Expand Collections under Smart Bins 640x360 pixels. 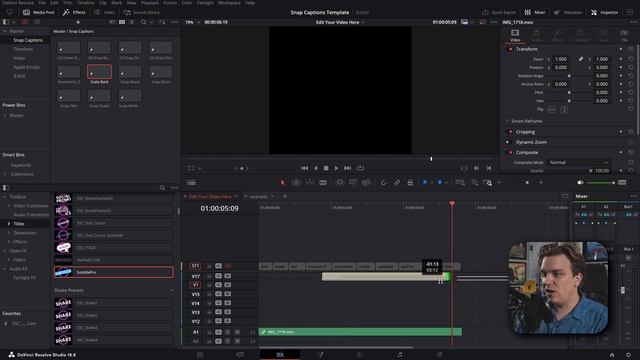[x=5, y=174]
